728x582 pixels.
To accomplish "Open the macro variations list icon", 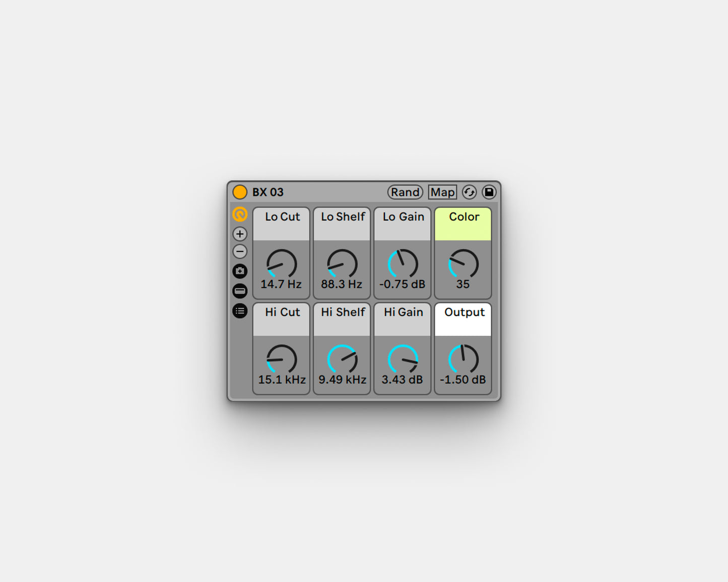I will [240, 311].
